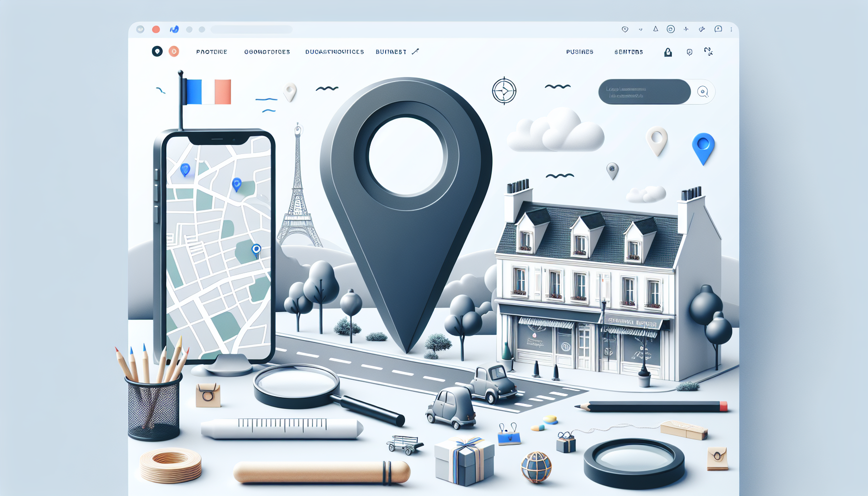The height and width of the screenshot is (496, 868).
Task: Click the compass crosshair icon above the map scene
Action: [x=504, y=91]
